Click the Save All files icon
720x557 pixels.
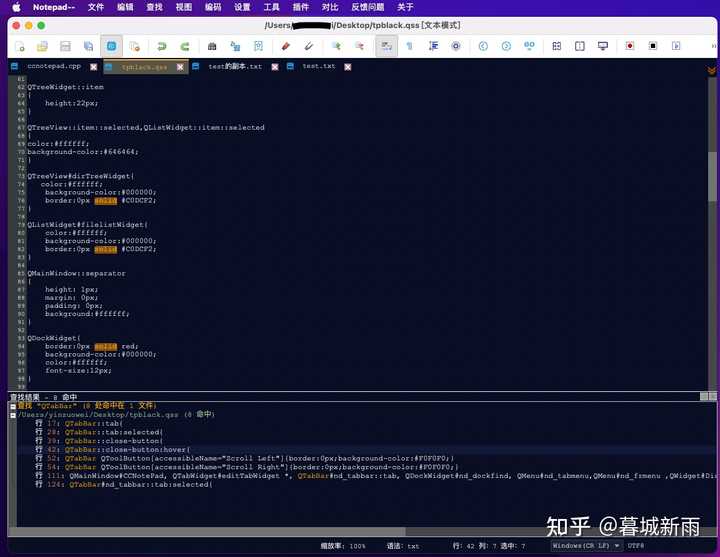[x=88, y=46]
